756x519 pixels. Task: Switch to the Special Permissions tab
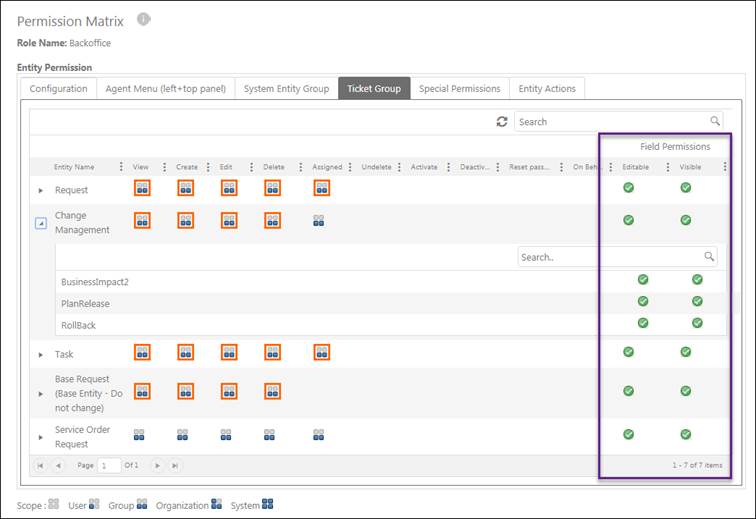click(x=459, y=89)
